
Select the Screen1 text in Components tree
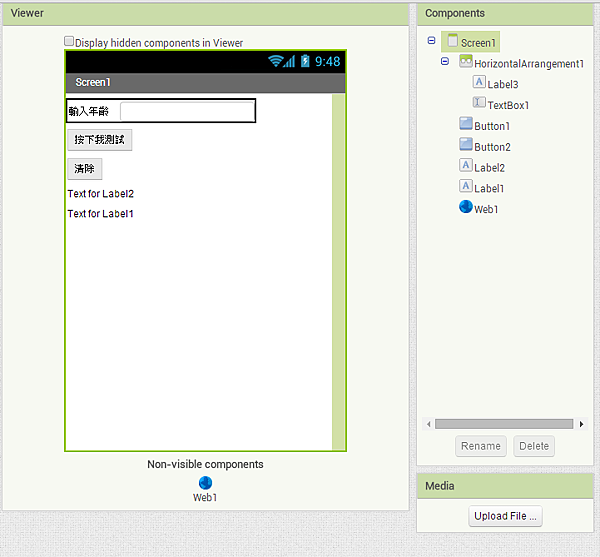click(x=478, y=43)
